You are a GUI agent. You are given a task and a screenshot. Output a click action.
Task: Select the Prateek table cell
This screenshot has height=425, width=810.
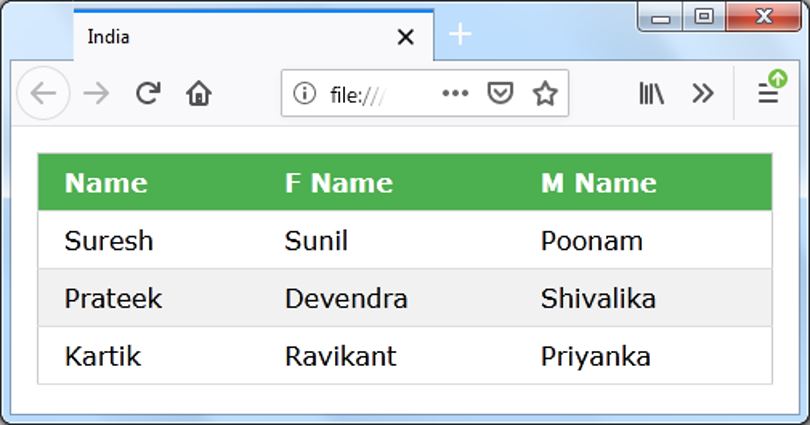113,298
